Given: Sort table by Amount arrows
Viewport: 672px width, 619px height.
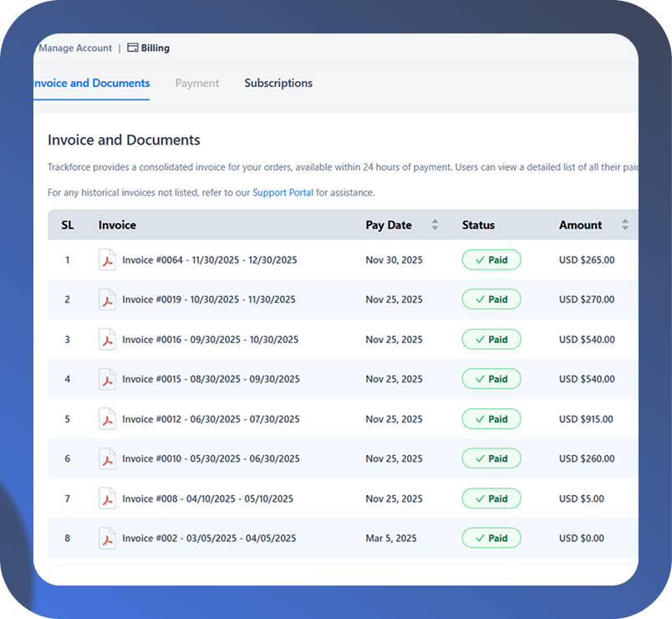Looking at the screenshot, I should click(625, 225).
